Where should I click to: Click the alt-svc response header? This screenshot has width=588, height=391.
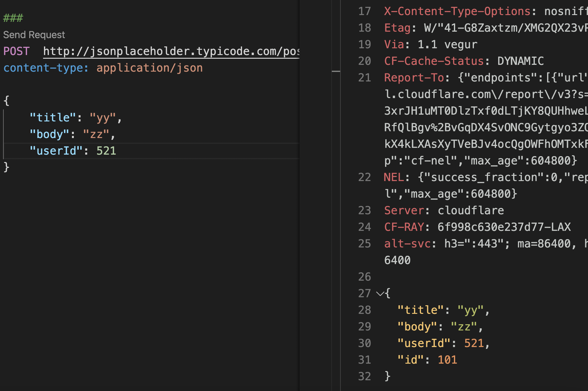pyautogui.click(x=407, y=244)
